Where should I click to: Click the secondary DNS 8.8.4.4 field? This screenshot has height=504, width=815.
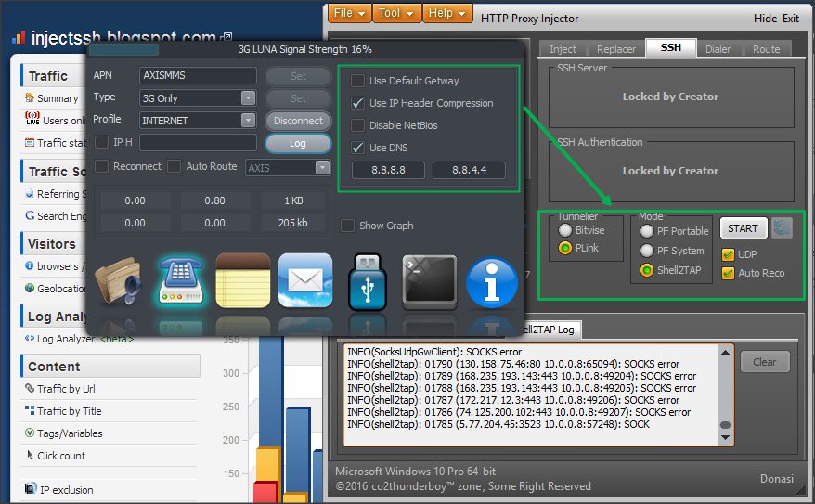[x=469, y=170]
